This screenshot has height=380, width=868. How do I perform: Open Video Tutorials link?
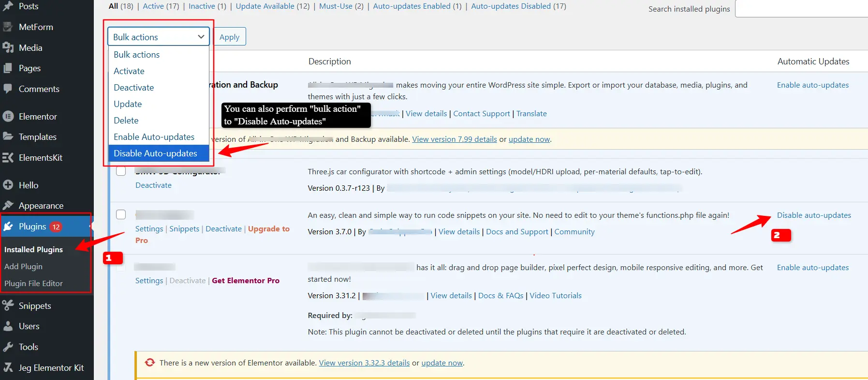click(556, 296)
